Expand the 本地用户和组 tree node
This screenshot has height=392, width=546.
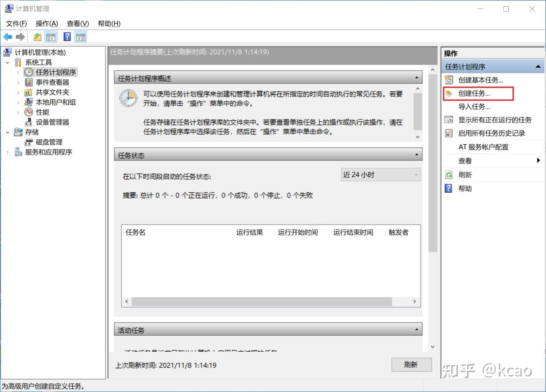[x=18, y=102]
